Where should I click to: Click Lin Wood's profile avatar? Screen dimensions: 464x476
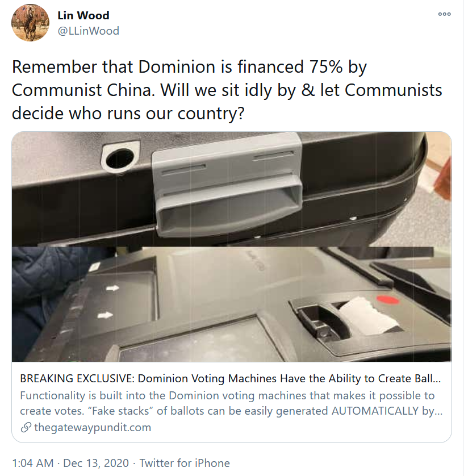pos(30,23)
